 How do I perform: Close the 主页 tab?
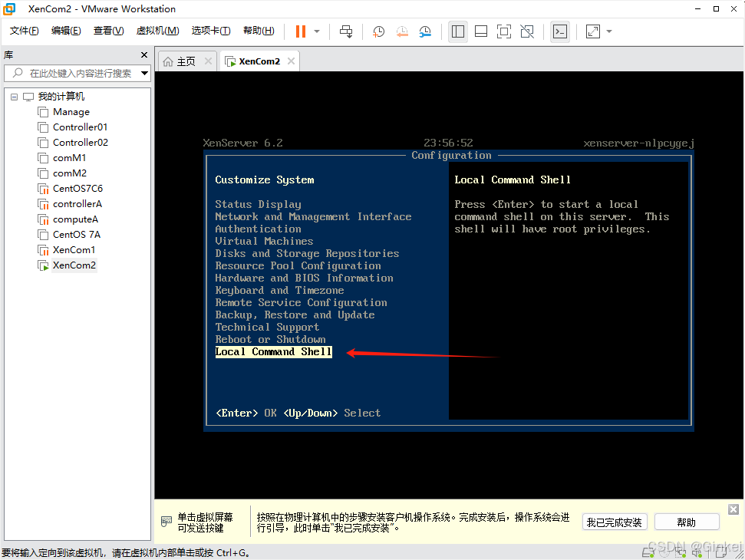pyautogui.click(x=208, y=61)
